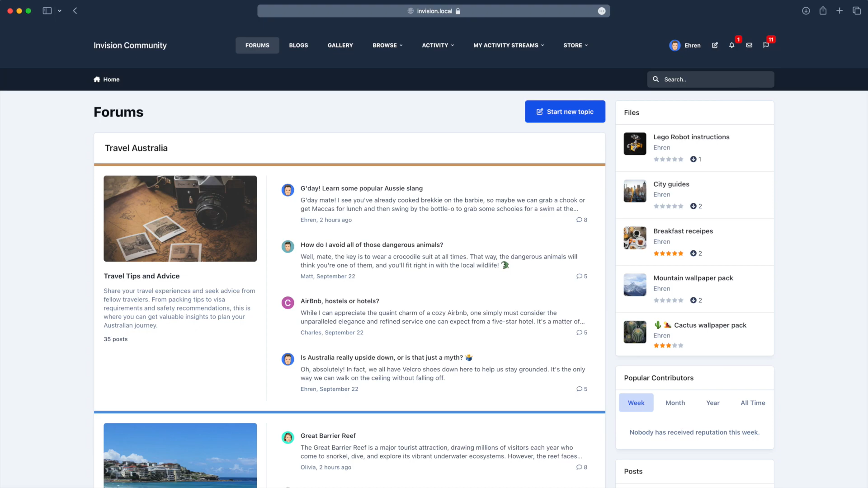Open My Activity Streams dropdown
This screenshot has width=868, height=488.
coord(509,45)
